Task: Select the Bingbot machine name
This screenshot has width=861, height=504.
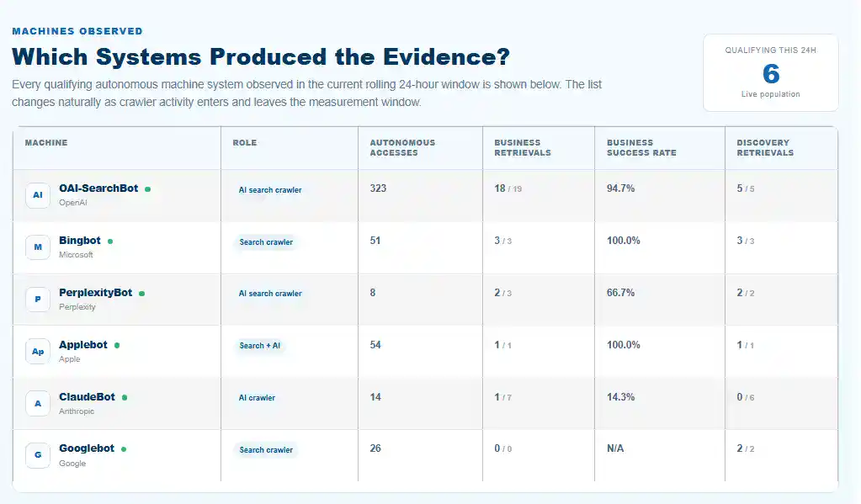Action: click(80, 241)
